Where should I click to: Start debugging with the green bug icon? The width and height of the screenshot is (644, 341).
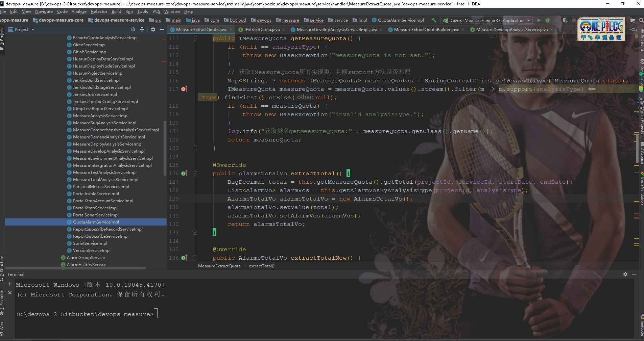pyautogui.click(x=548, y=20)
